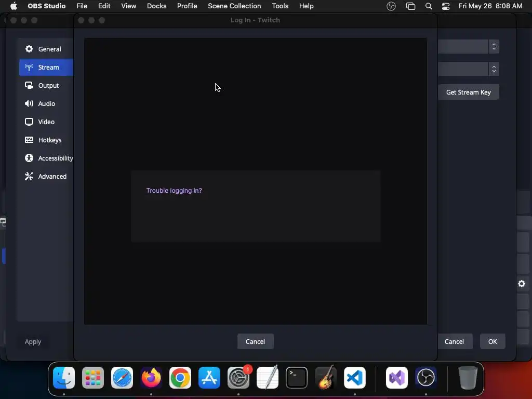This screenshot has width=532, height=399.
Task: Switch to OBS Studio in the dock
Action: 426,378
